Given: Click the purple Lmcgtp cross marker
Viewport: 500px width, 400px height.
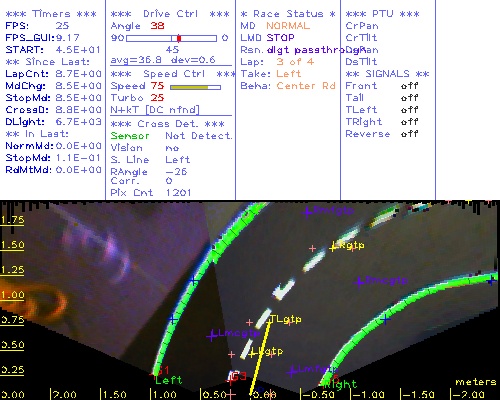Looking at the screenshot, I should [211, 336].
